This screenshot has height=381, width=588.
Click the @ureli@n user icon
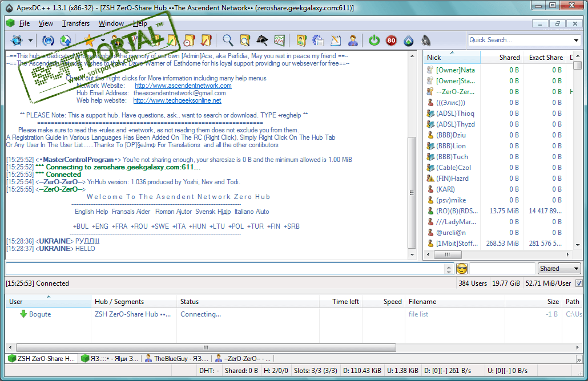(430, 233)
